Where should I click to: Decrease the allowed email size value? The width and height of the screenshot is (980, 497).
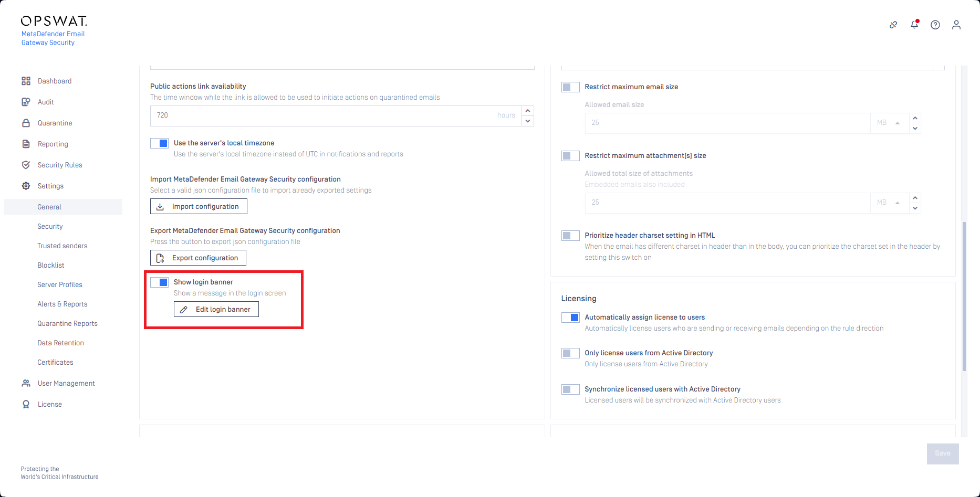[x=915, y=128]
